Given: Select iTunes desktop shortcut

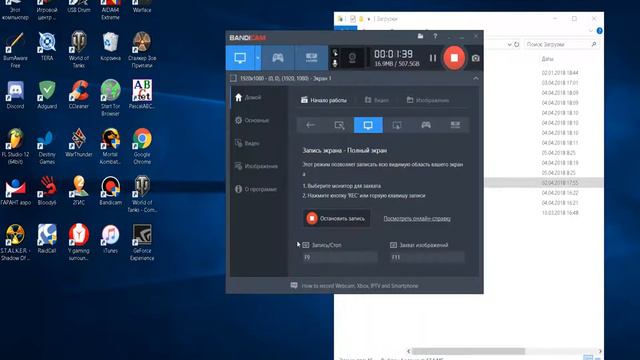Looking at the screenshot, I should coord(110,239).
